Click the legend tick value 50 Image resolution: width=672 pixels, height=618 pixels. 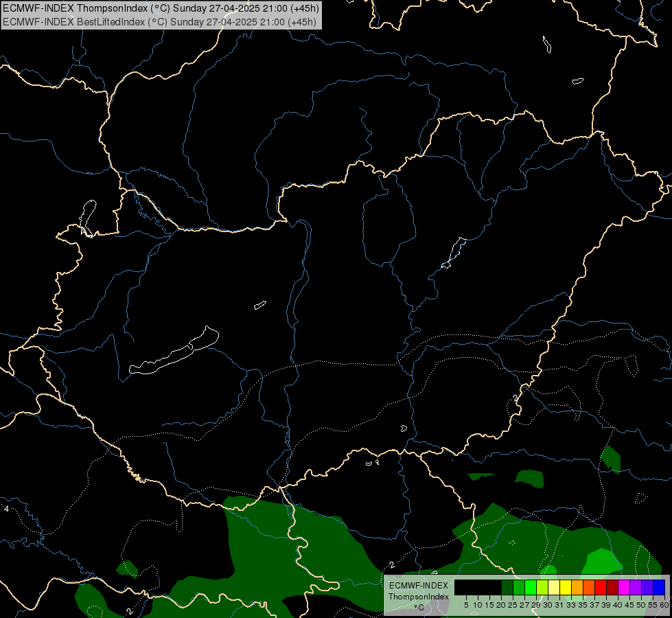coord(641,605)
